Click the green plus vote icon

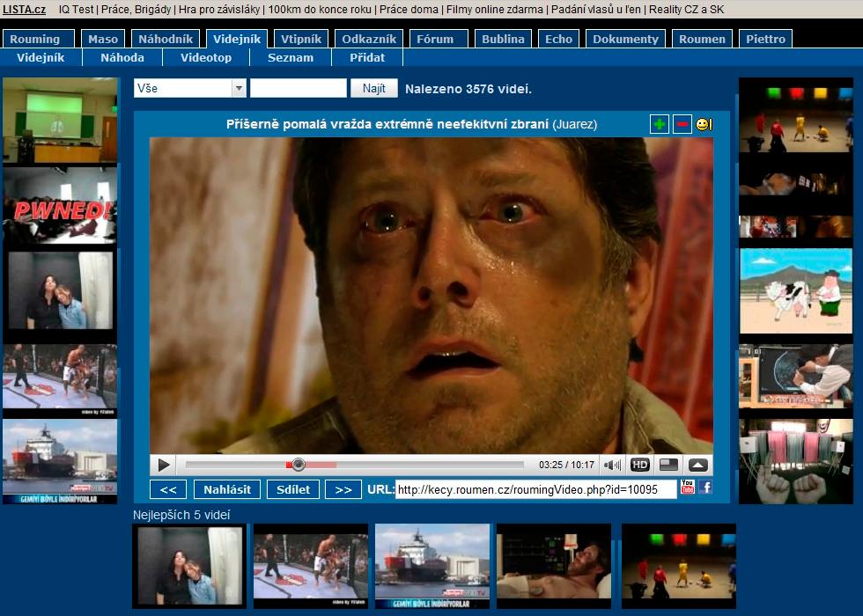[660, 124]
